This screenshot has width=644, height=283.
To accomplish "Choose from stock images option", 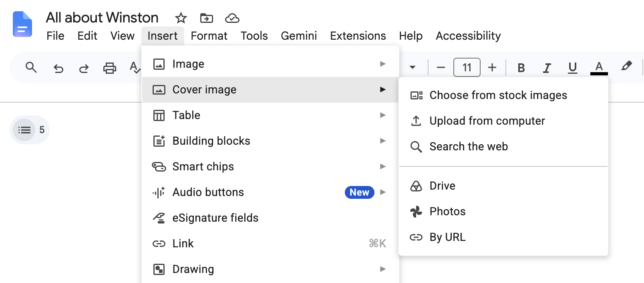I will [x=503, y=95].
